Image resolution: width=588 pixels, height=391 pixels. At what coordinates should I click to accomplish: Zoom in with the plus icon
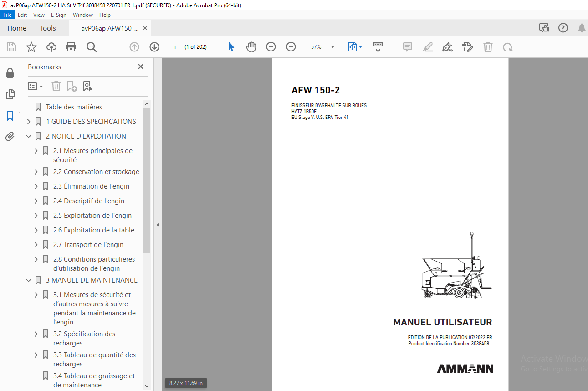click(291, 47)
